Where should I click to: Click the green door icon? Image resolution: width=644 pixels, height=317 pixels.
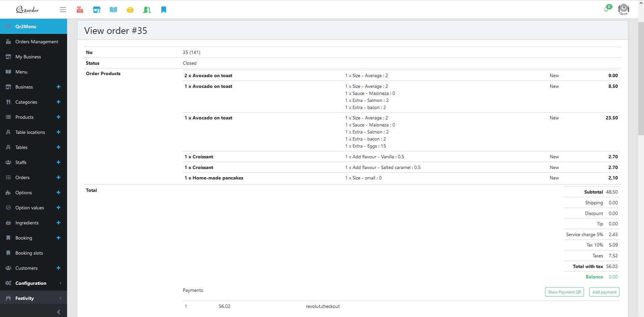[x=147, y=10]
